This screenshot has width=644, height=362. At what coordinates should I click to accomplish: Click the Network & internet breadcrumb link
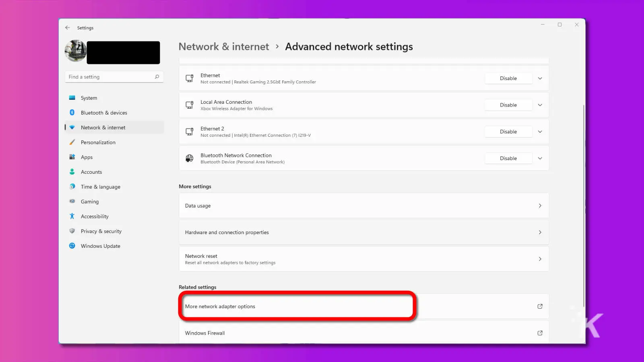pyautogui.click(x=224, y=47)
